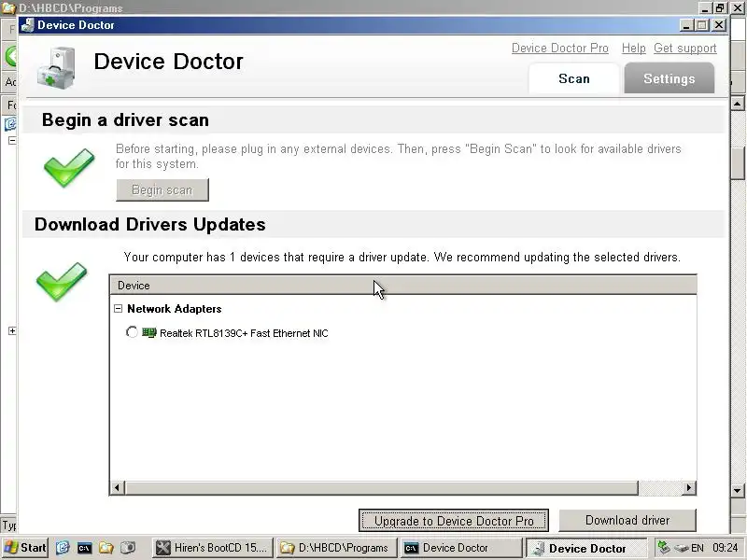
Task: Launch the browser quick-launch icon in the taskbar
Action: coord(63,548)
